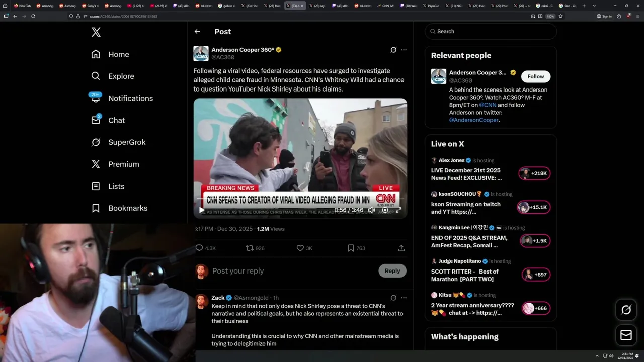Click the +1.5K listeners badge
This screenshot has width=644, height=362.
535,241
